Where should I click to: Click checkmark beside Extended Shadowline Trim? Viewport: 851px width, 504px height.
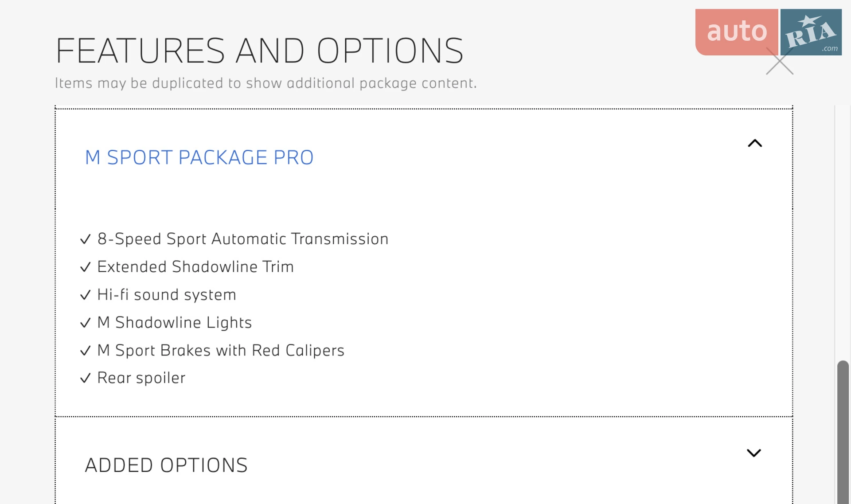tap(86, 267)
